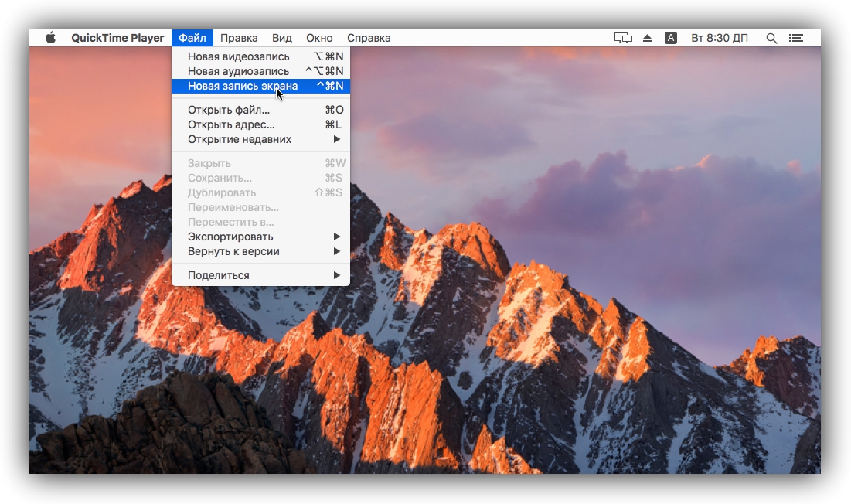Click the eject icon in menu bar
Image resolution: width=851 pixels, height=504 pixels.
coord(648,38)
